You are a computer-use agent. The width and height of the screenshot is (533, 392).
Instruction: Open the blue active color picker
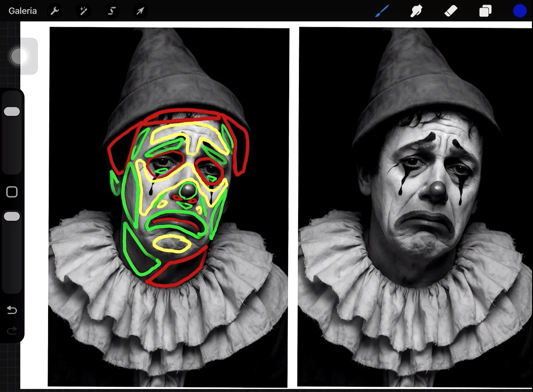[x=520, y=11]
